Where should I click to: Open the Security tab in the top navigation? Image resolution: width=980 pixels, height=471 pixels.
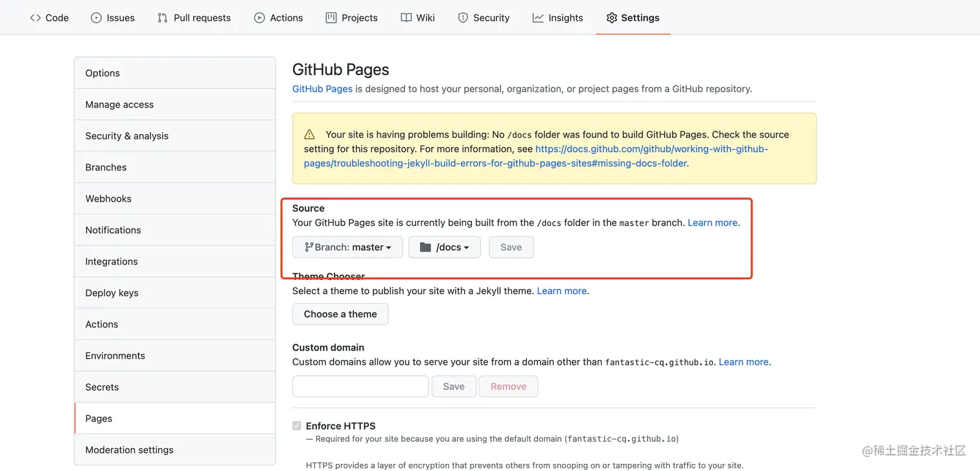tap(484, 17)
